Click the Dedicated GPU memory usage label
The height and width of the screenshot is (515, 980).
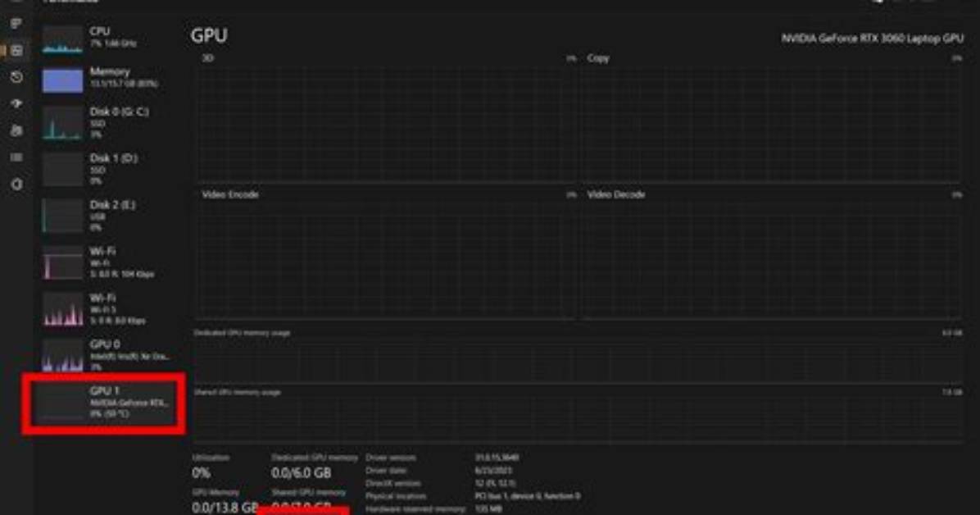(x=242, y=333)
